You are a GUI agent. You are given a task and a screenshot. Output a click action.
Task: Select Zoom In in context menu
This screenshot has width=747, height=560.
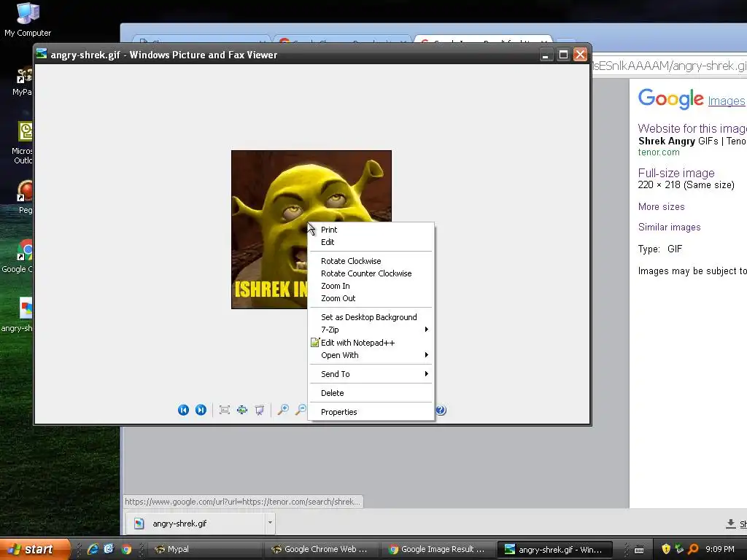tap(371, 286)
